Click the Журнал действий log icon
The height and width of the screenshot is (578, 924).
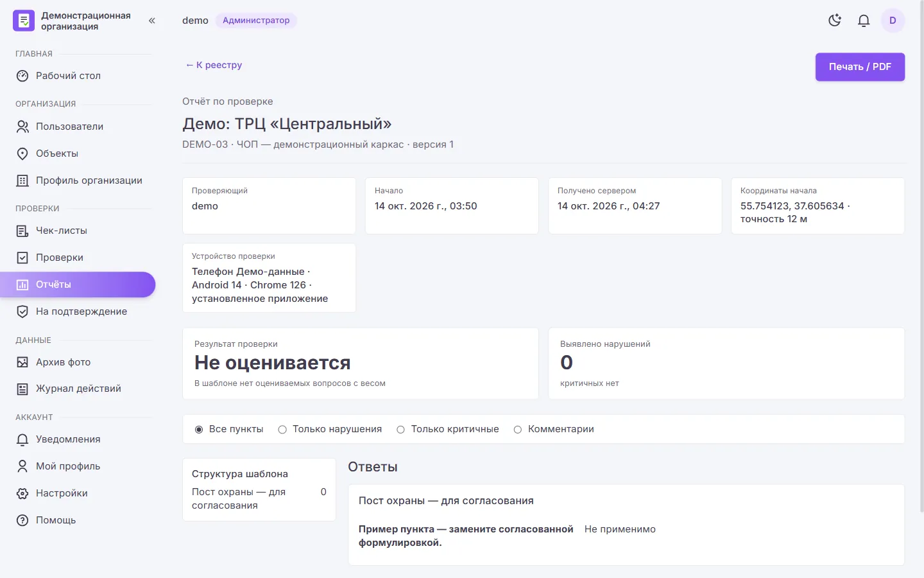(x=22, y=389)
